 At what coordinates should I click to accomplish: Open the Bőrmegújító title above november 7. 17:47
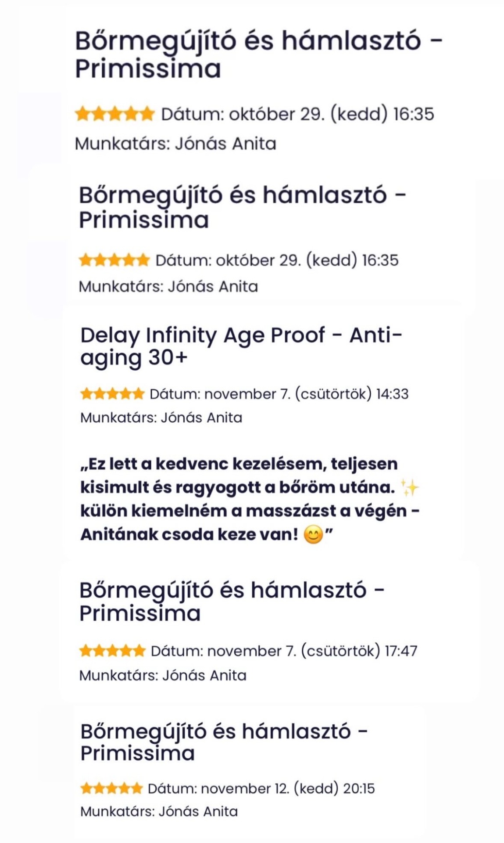click(232, 602)
